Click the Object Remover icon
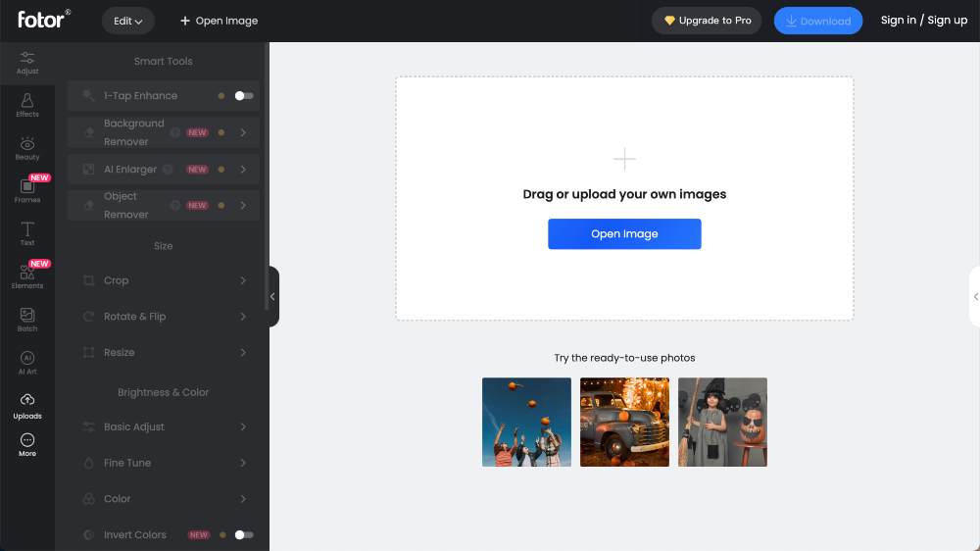Viewport: 980px width, 551px height. pyautogui.click(x=89, y=205)
